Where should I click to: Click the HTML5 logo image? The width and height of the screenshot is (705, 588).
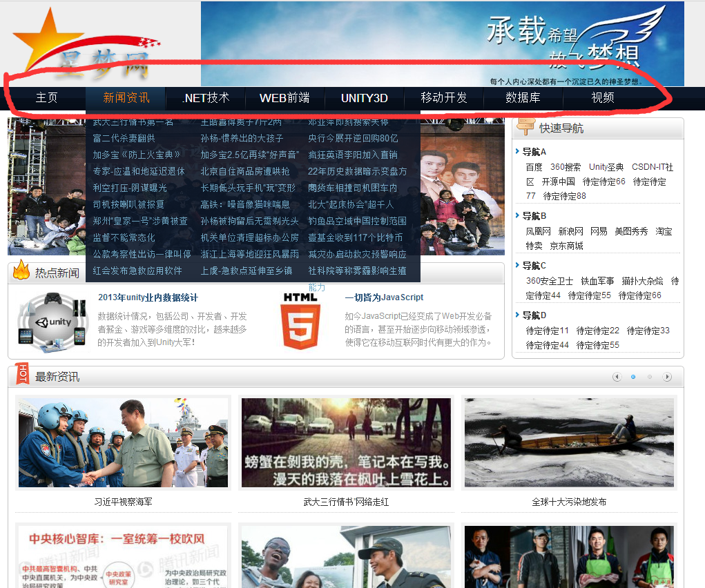(300, 321)
